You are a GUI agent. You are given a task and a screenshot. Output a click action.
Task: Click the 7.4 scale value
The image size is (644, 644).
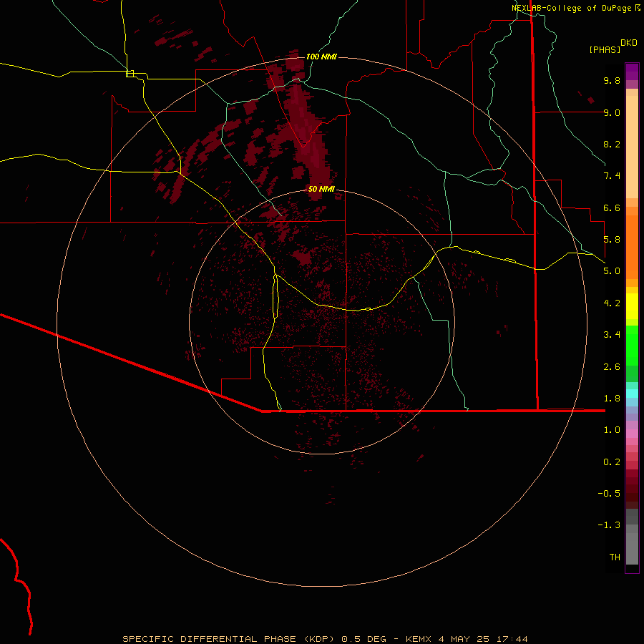click(x=612, y=176)
